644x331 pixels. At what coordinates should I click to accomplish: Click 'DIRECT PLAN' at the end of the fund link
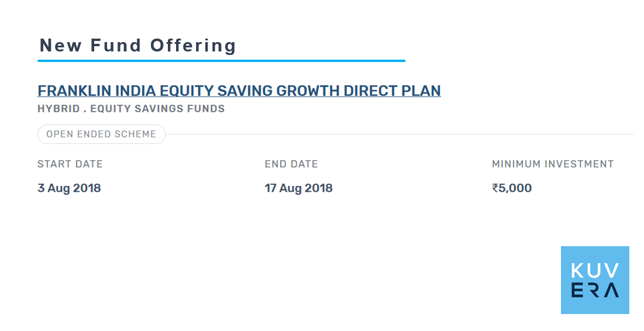(x=392, y=91)
